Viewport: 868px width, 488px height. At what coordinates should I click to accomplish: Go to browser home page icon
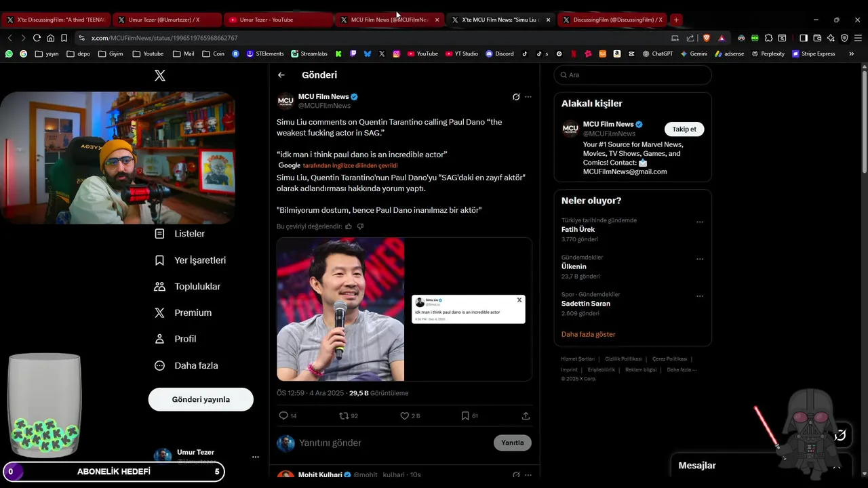pyautogui.click(x=50, y=38)
